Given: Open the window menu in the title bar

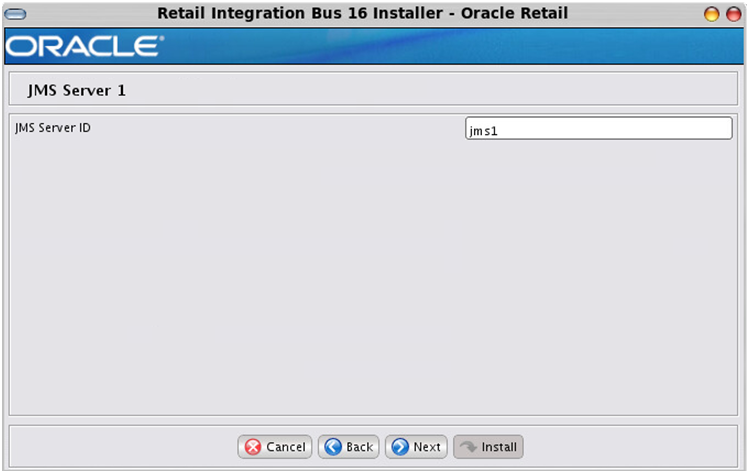Looking at the screenshot, I should point(15,14).
